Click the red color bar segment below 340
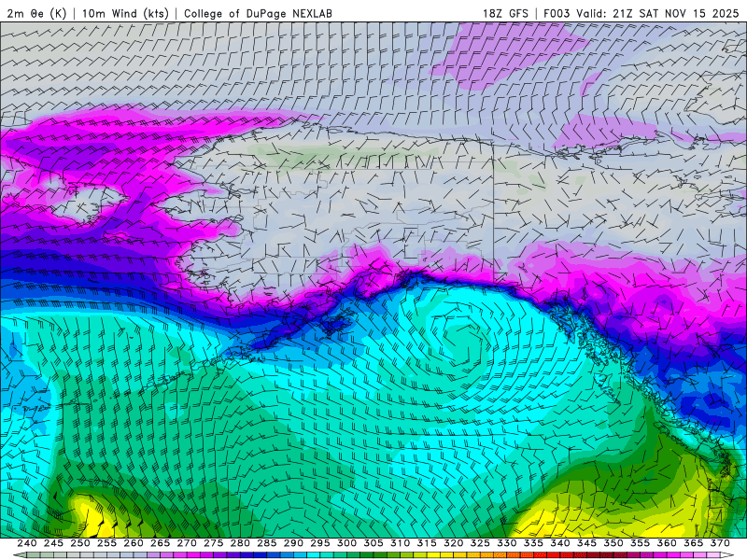 [x=554, y=555]
